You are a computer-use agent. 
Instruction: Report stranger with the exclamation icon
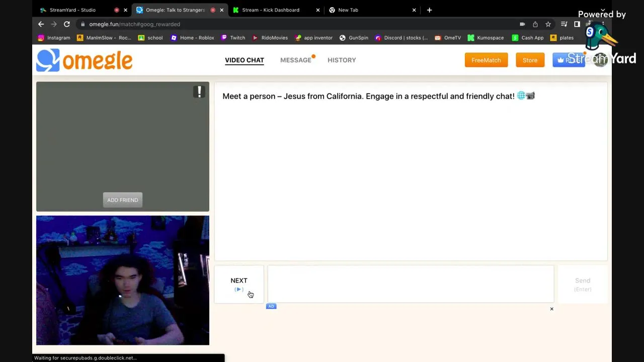[x=199, y=92]
